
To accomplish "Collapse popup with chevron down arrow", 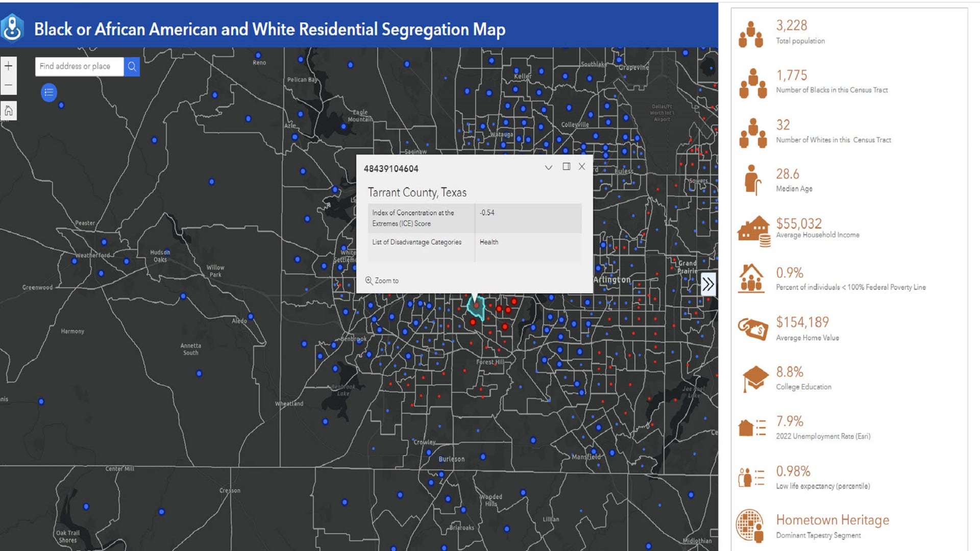I will click(549, 167).
